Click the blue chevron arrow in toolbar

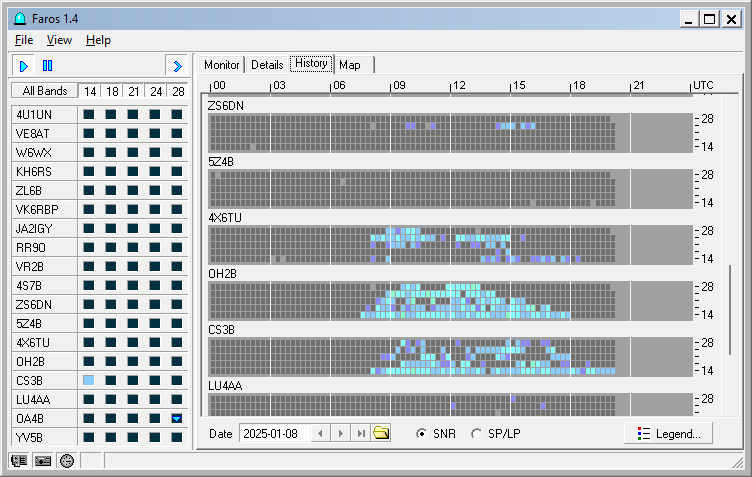177,66
